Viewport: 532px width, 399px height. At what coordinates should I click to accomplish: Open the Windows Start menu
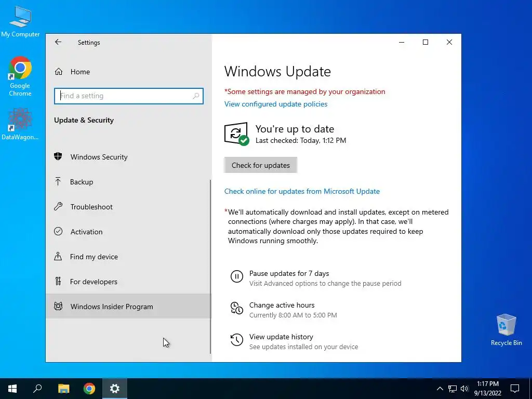[12, 389]
